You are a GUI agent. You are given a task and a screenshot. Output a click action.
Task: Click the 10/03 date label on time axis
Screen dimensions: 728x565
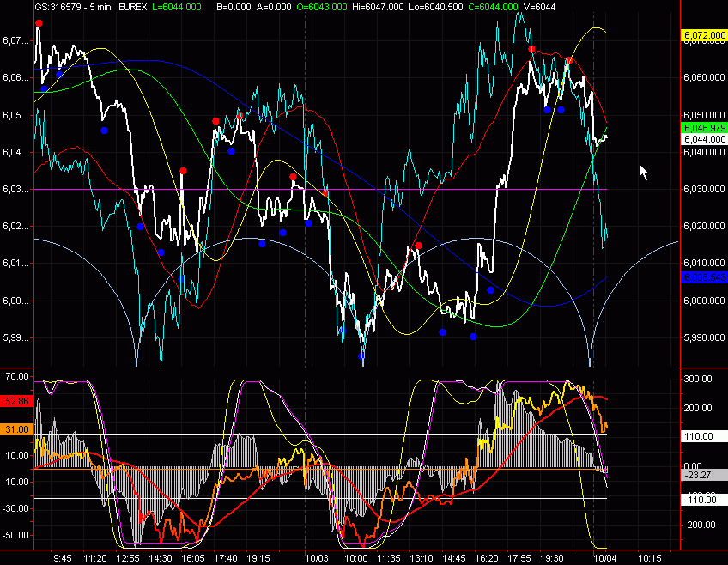(x=317, y=558)
